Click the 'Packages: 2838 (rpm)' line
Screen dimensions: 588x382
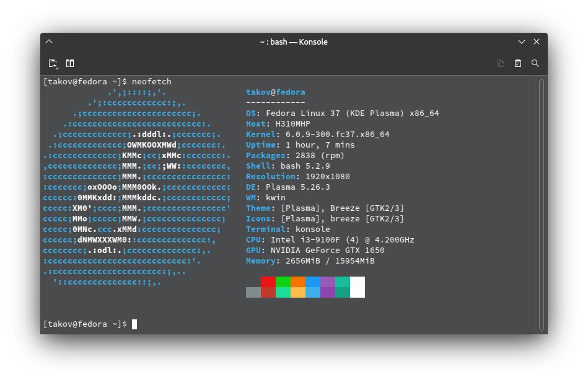295,155
